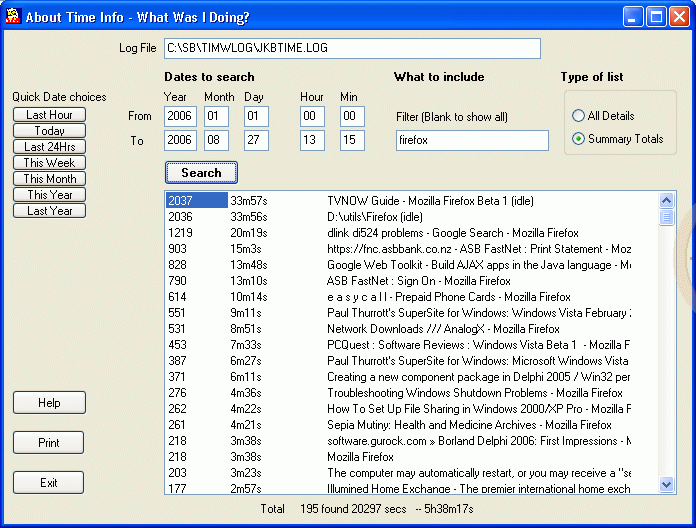
Task: Select How To Set Up File Sharing row
Action: [x=411, y=409]
